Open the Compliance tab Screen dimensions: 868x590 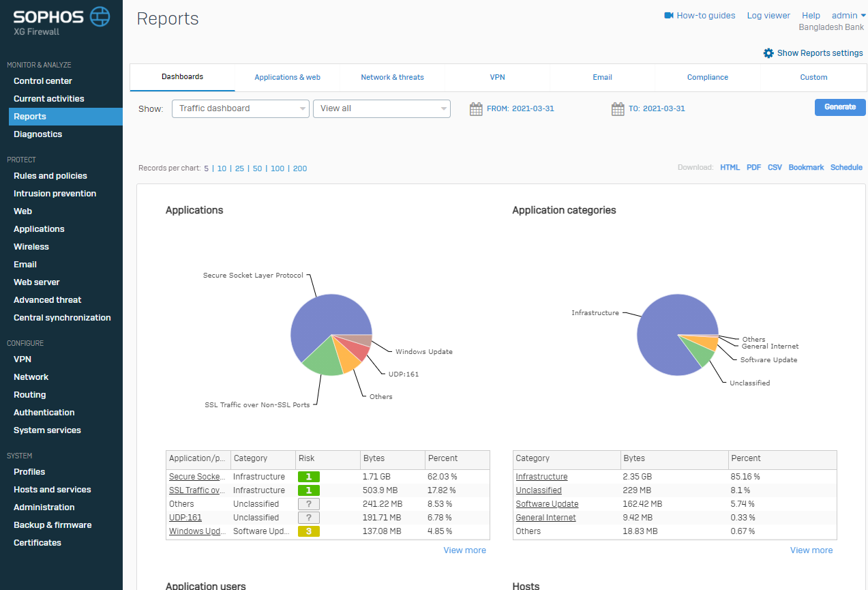pos(707,78)
